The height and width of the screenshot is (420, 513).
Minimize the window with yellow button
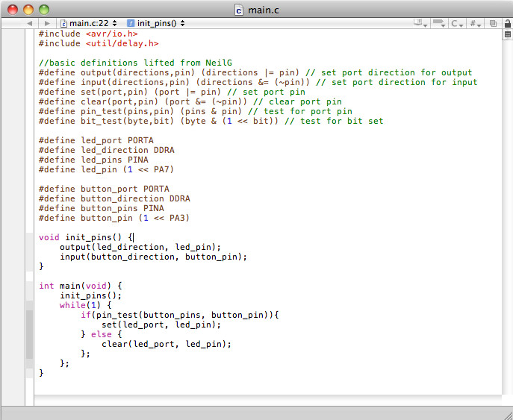point(28,10)
